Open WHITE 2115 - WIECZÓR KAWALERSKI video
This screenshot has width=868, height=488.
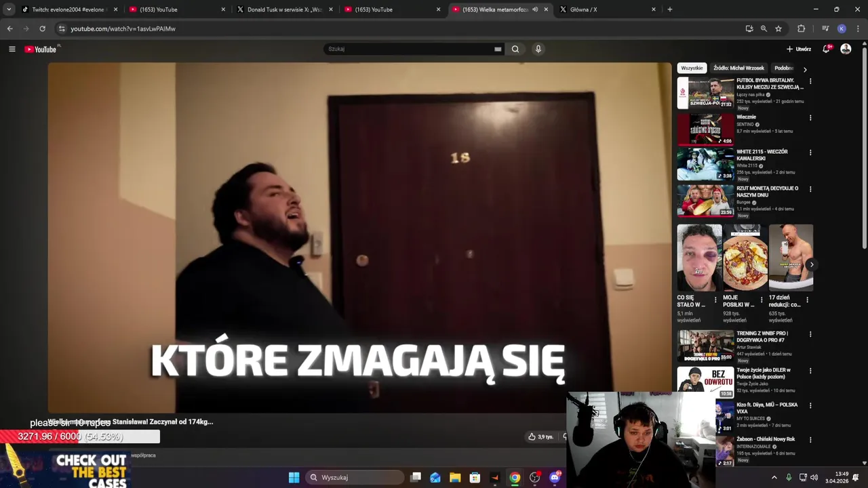(x=705, y=164)
